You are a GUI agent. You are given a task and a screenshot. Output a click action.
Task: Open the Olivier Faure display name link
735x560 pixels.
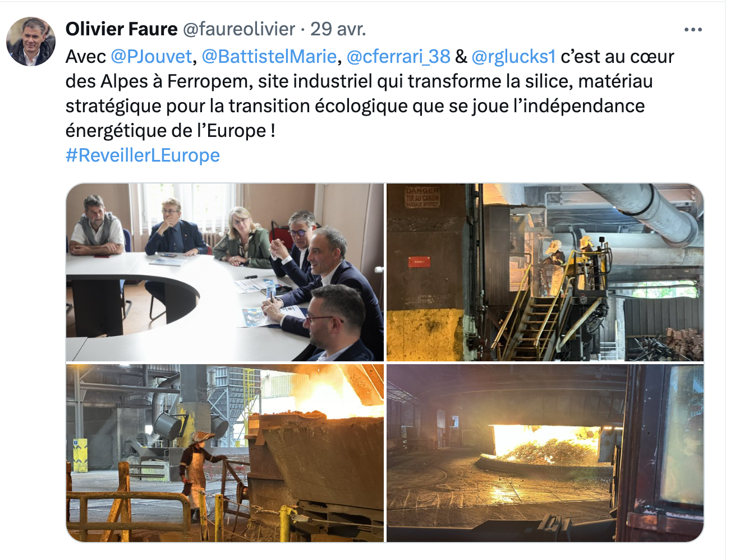[122, 29]
